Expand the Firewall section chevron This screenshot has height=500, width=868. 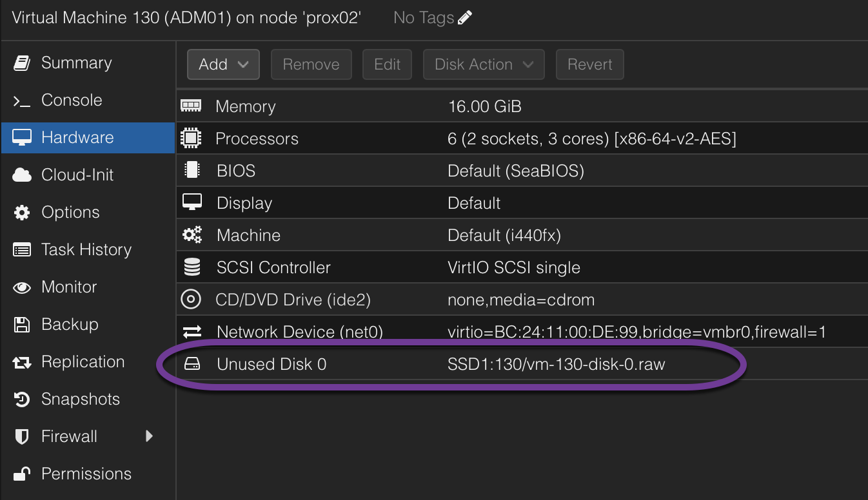click(149, 436)
